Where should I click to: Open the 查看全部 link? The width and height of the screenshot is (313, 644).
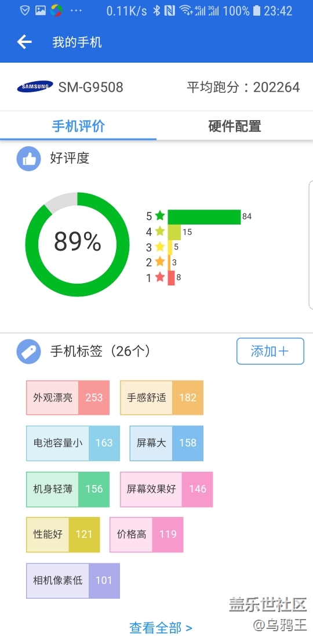161,628
